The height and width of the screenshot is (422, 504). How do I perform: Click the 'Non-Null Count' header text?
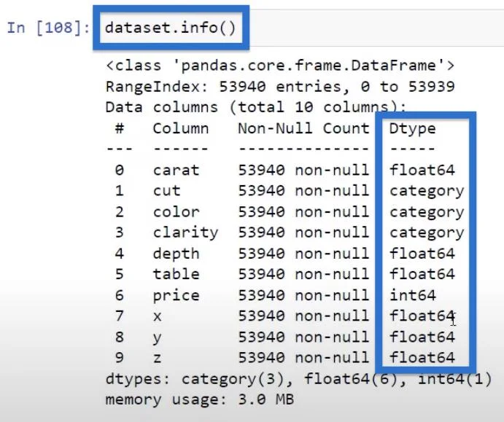(303, 128)
